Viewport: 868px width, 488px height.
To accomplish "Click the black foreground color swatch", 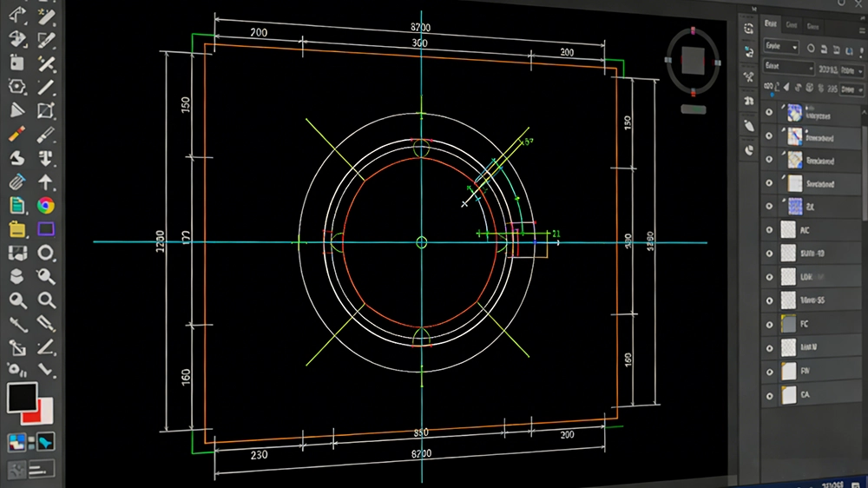I will [22, 399].
